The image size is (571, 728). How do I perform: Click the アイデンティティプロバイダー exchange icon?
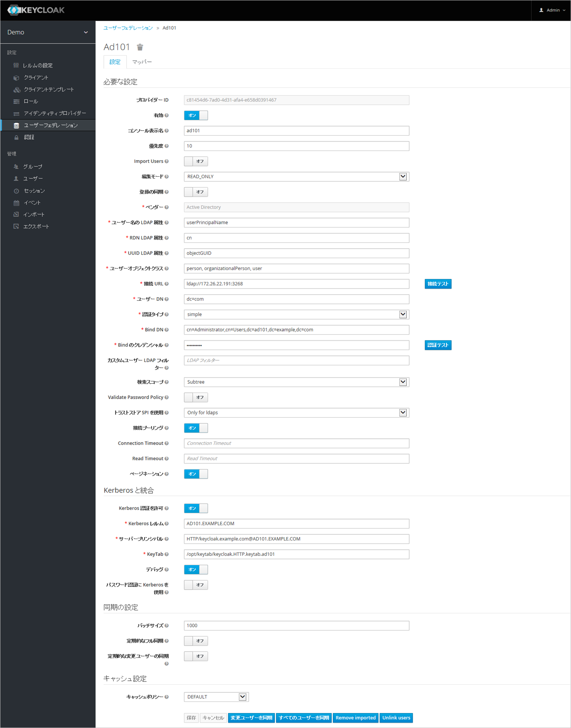coord(16,113)
